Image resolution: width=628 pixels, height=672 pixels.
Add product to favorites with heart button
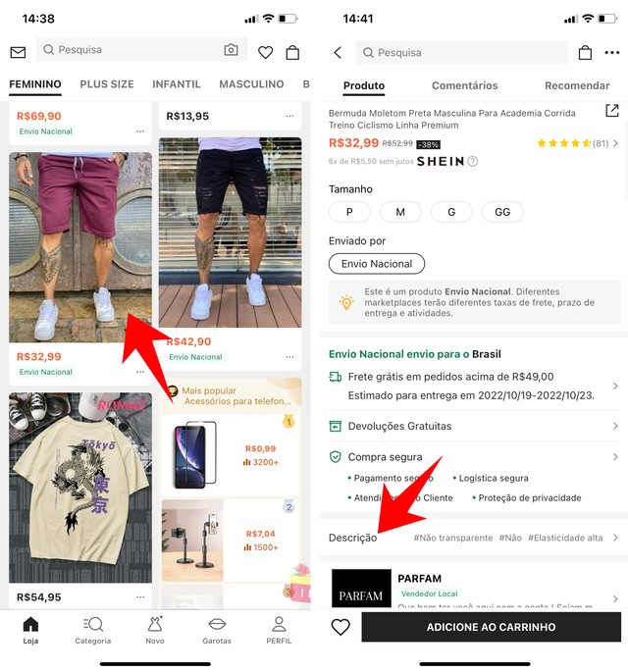(340, 627)
